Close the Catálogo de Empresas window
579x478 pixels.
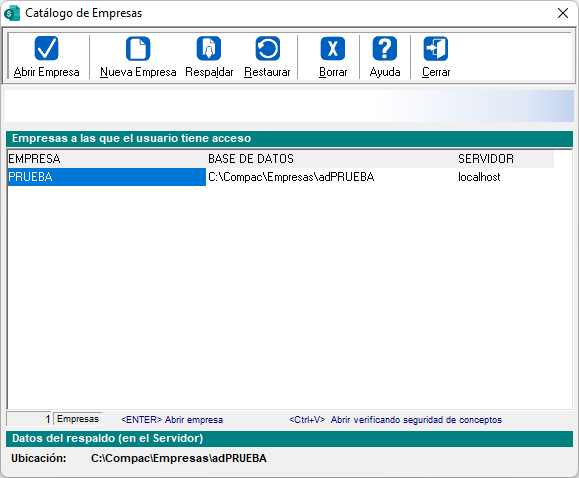tap(563, 13)
